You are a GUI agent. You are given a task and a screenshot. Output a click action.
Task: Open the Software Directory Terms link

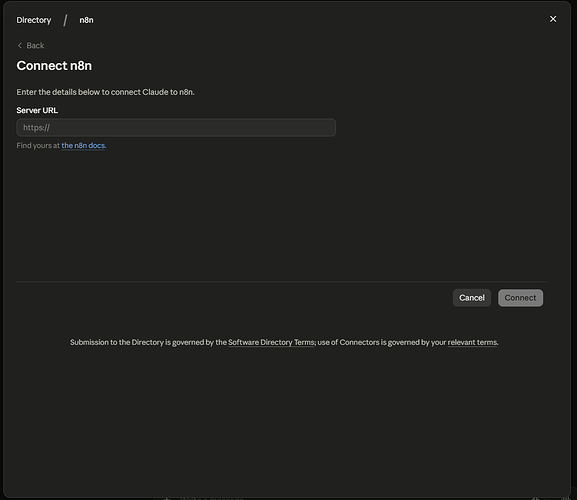(x=271, y=342)
